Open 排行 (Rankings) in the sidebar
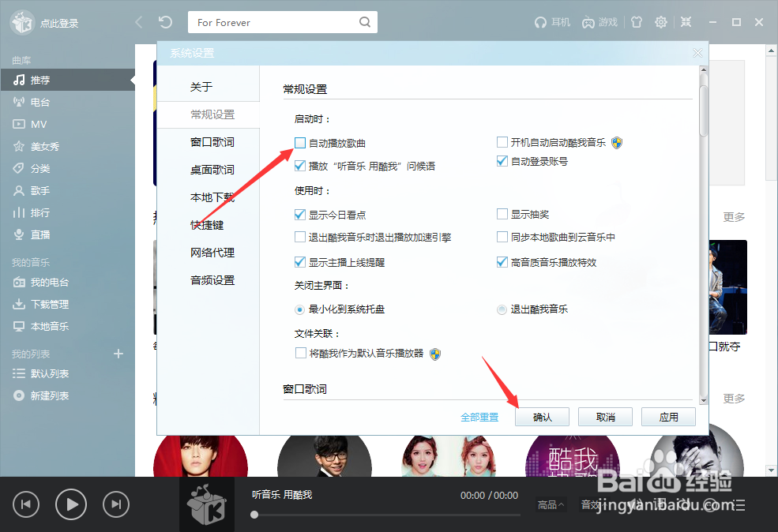 38,212
